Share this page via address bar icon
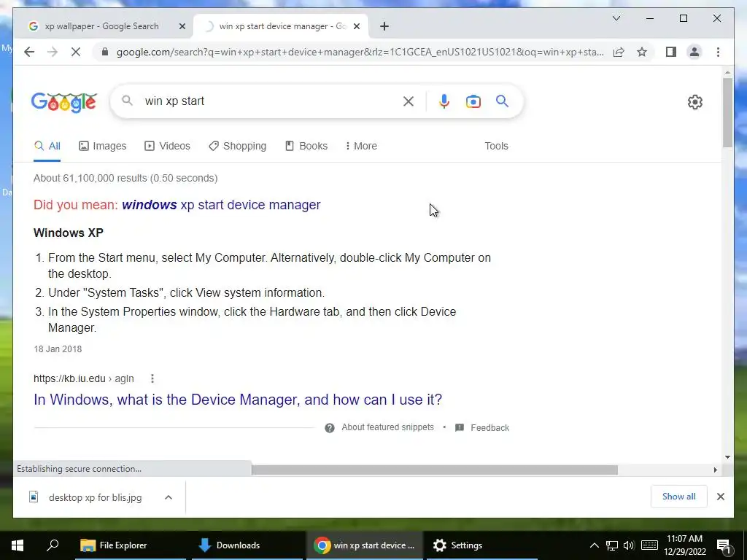Screen dimensions: 747x560 tap(619, 52)
